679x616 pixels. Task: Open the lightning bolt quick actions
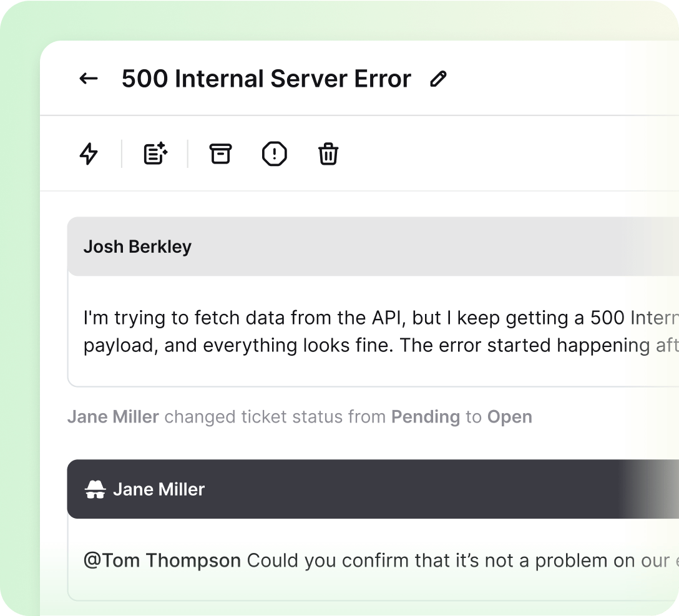point(89,154)
